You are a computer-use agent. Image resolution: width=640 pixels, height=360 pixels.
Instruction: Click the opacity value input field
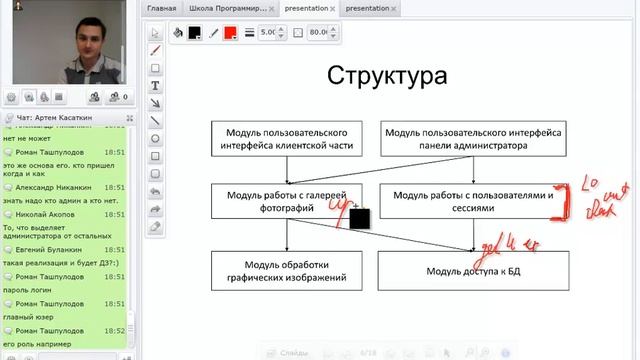(x=319, y=33)
